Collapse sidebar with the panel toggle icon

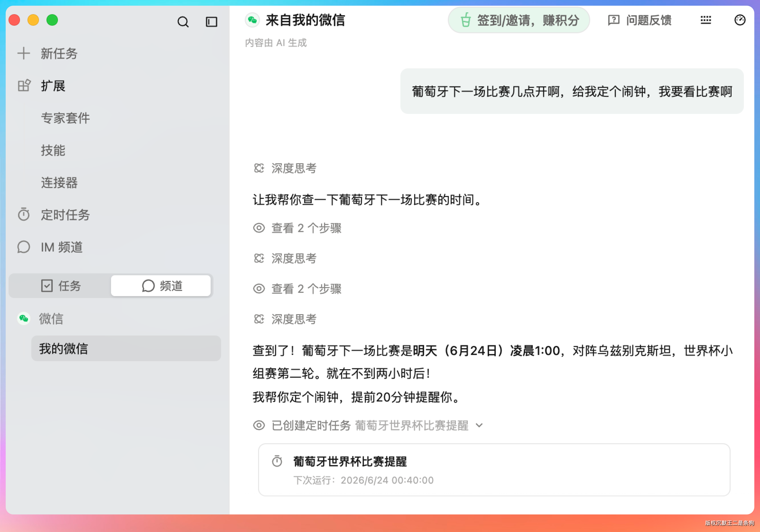click(212, 22)
